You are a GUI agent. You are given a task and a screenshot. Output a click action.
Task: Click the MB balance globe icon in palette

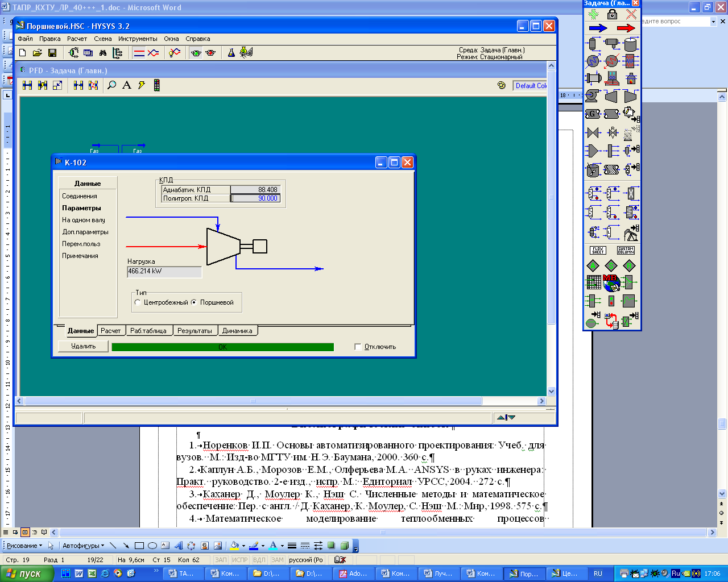point(611,282)
